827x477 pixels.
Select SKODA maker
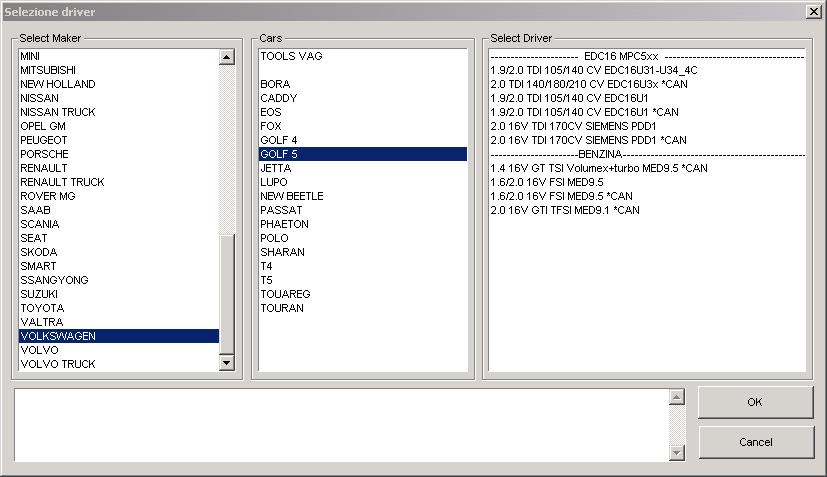coord(119,252)
